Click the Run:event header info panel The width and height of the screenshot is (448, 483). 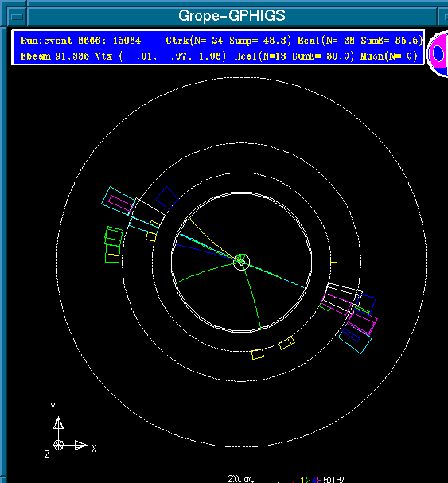[218, 48]
